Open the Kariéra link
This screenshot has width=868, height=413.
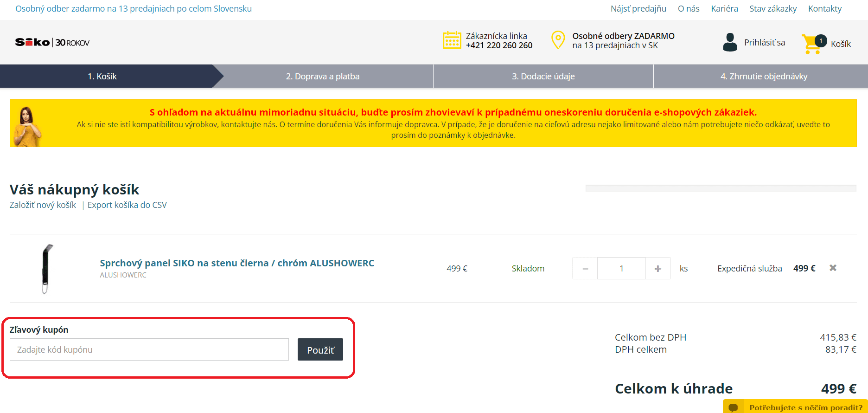coord(724,9)
